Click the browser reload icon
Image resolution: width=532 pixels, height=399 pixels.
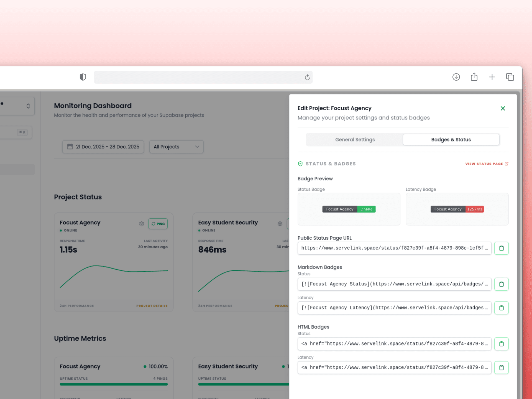pyautogui.click(x=307, y=77)
